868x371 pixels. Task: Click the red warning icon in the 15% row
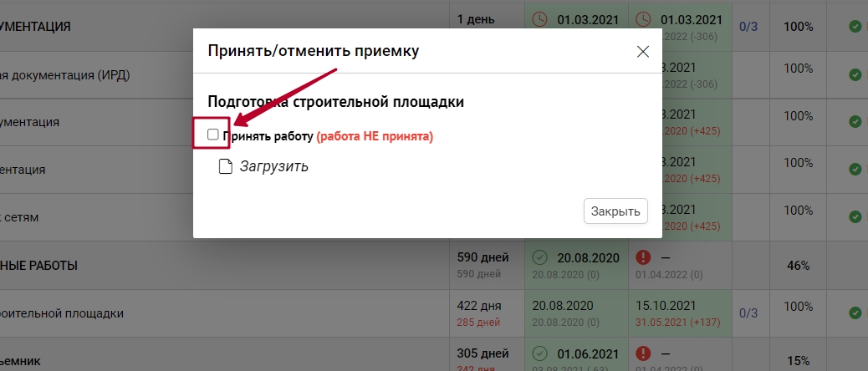(x=644, y=353)
